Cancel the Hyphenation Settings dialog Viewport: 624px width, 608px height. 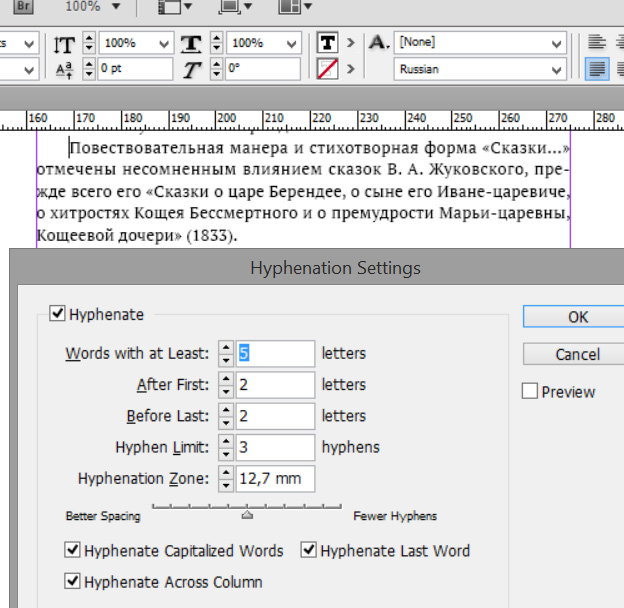[577, 355]
